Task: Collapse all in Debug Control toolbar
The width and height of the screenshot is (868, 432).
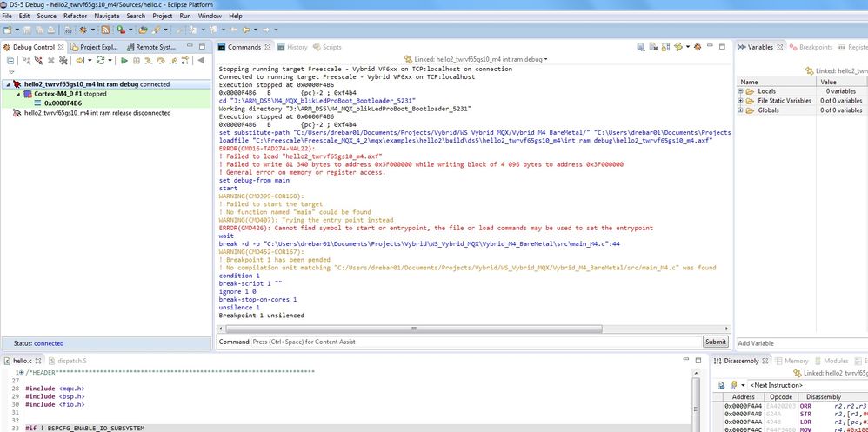Action: coord(10,61)
